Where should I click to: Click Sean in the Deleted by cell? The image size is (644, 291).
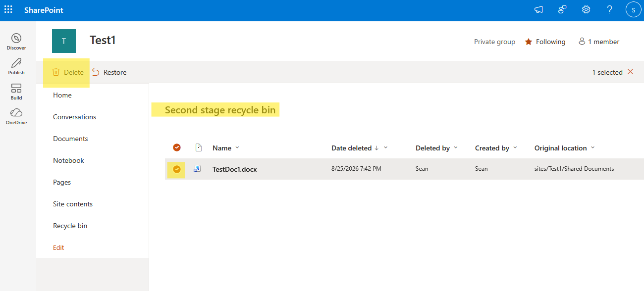422,169
